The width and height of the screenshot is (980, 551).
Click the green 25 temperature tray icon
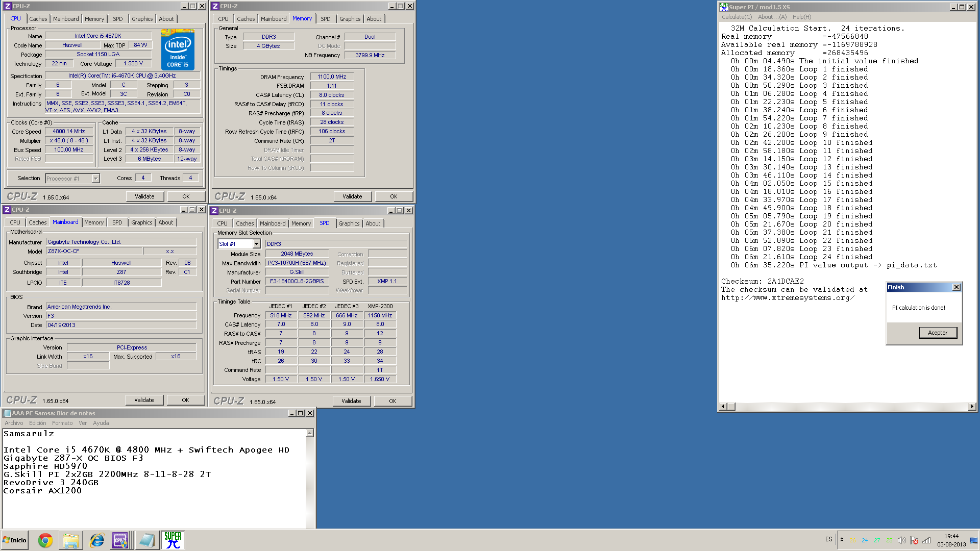(x=889, y=540)
